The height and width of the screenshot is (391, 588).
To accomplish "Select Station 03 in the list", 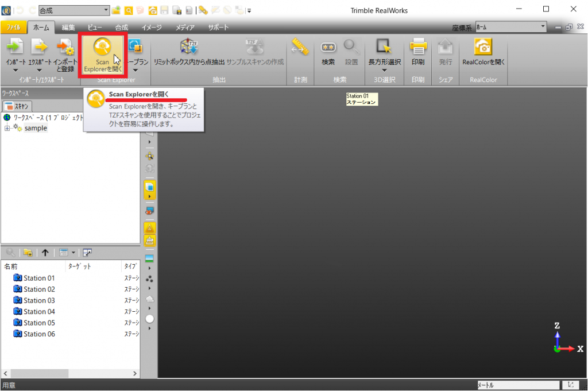I will pos(39,300).
